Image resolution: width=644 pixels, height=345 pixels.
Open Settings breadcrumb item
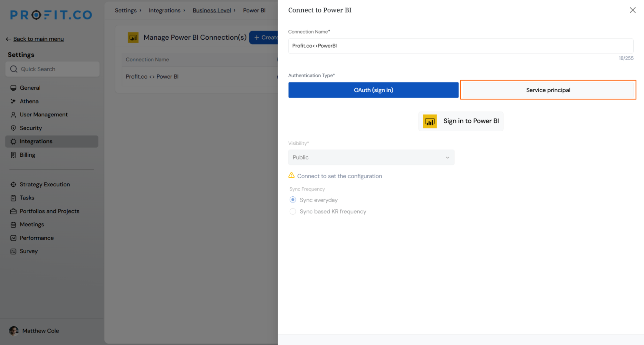126,10
